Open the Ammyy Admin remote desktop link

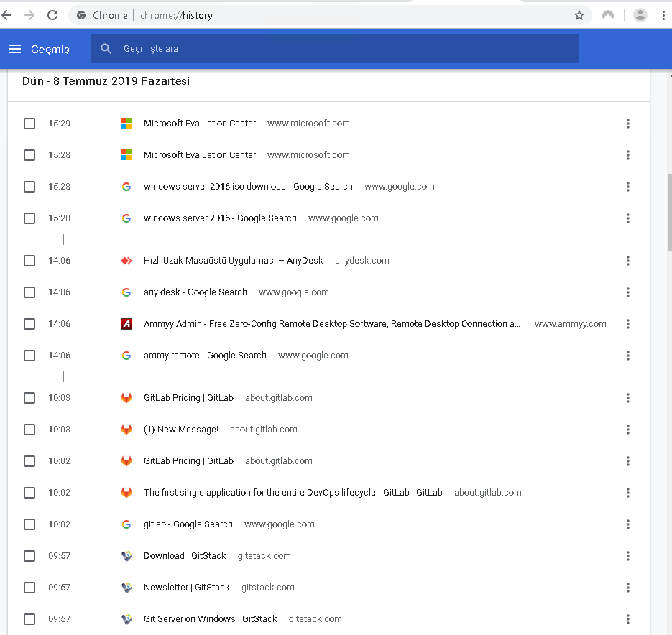pos(332,324)
